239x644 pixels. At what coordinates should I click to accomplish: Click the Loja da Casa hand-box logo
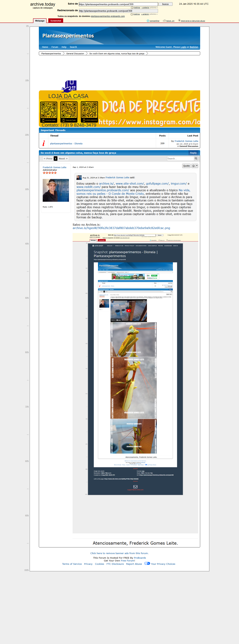[x=69, y=86]
